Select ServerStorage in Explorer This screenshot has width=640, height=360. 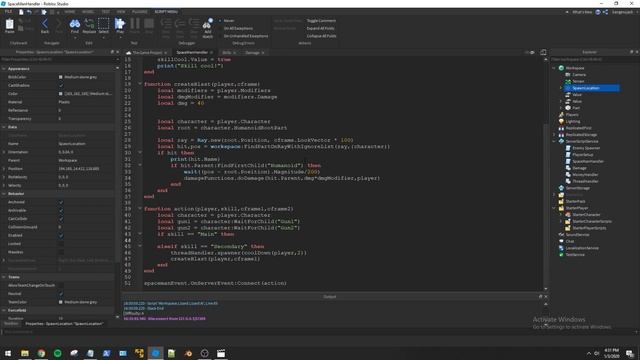[578, 188]
